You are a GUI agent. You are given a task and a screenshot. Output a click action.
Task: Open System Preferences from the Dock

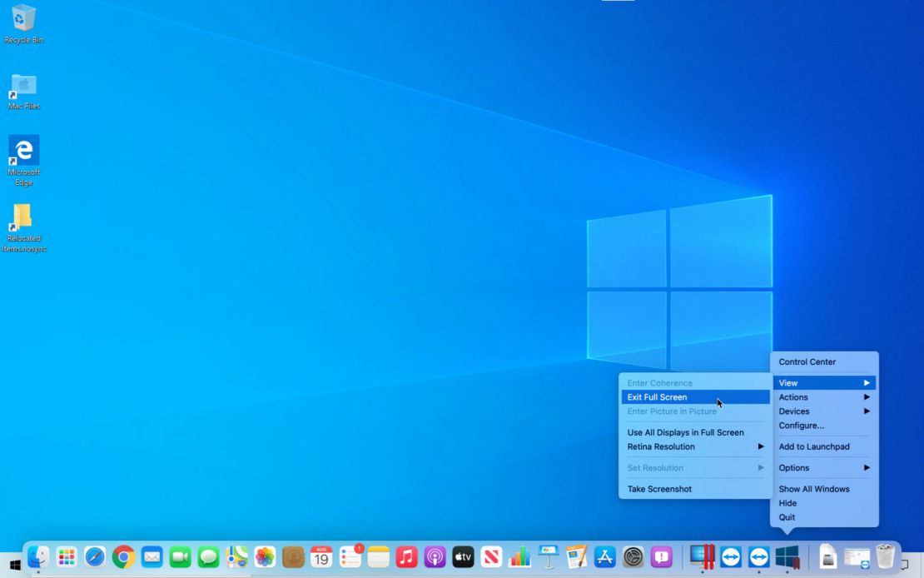pyautogui.click(x=632, y=556)
